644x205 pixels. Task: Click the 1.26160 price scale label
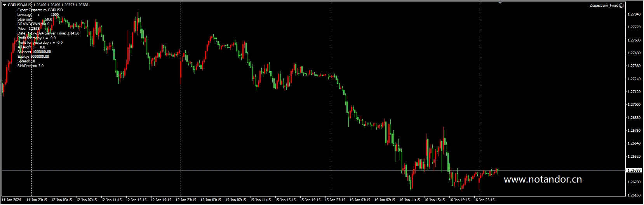[634, 195]
